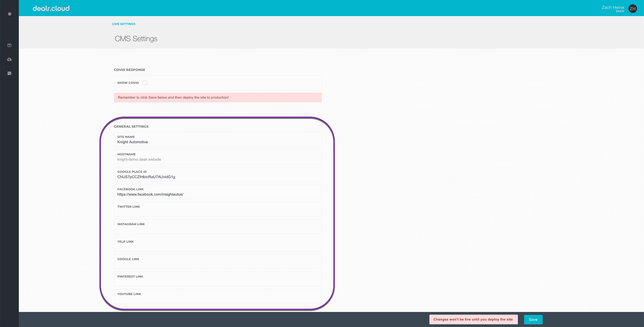Click the Yelp Link field
The width and height of the screenshot is (644, 327).
click(218, 247)
